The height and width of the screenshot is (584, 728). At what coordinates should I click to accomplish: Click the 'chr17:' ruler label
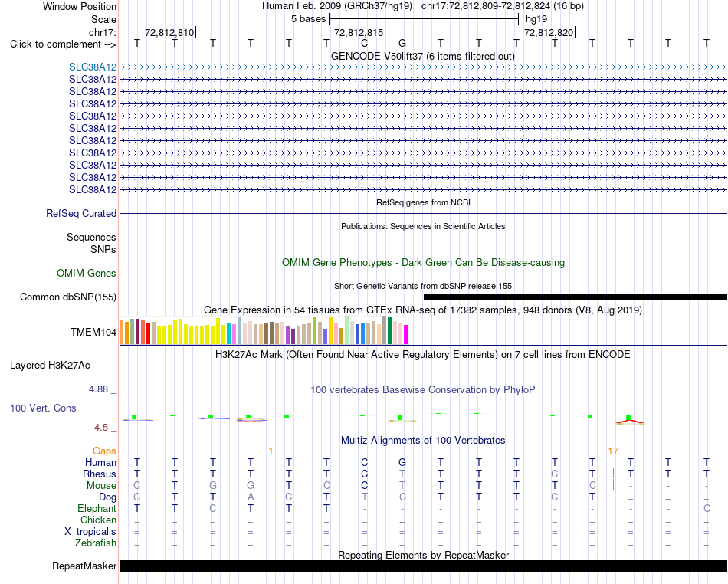pyautogui.click(x=102, y=32)
